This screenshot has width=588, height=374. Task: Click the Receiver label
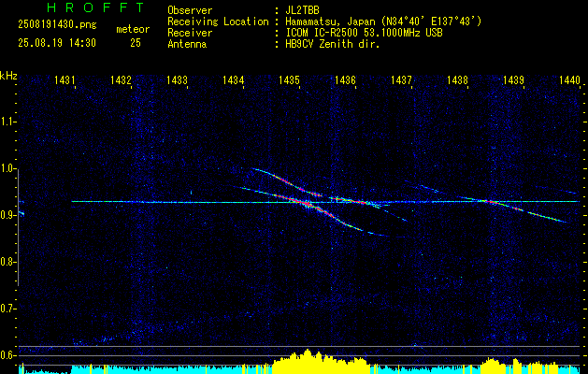190,33
